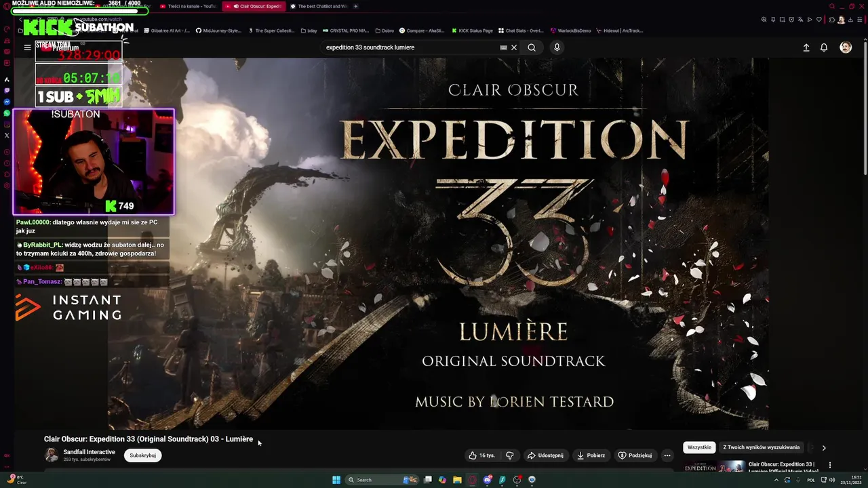This screenshot has height=488, width=868.
Task: Open the YouTube create/upload icon
Action: (806, 47)
